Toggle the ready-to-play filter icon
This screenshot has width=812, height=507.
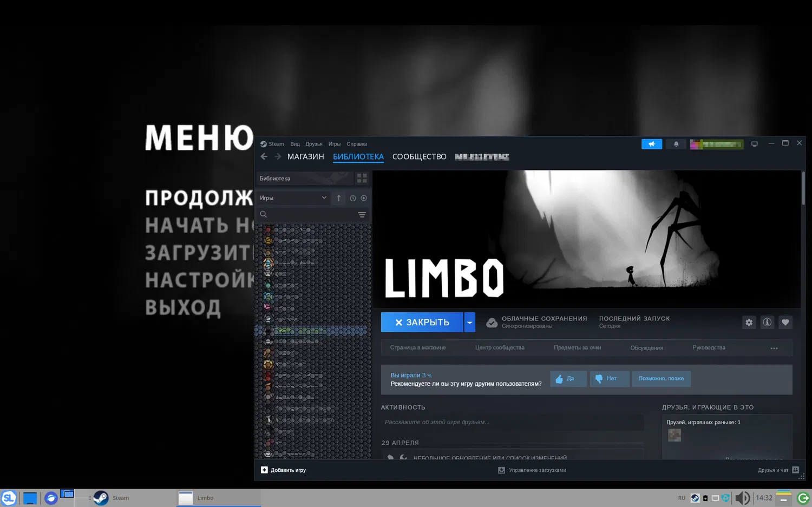(x=364, y=198)
